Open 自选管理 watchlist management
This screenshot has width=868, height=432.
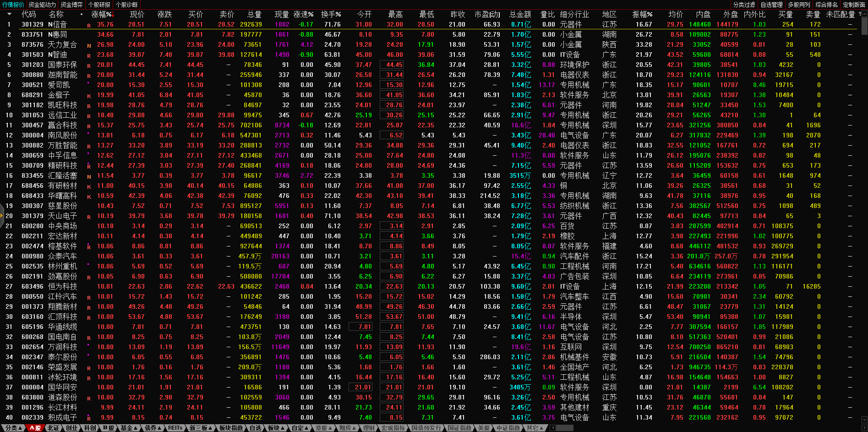[x=771, y=5]
